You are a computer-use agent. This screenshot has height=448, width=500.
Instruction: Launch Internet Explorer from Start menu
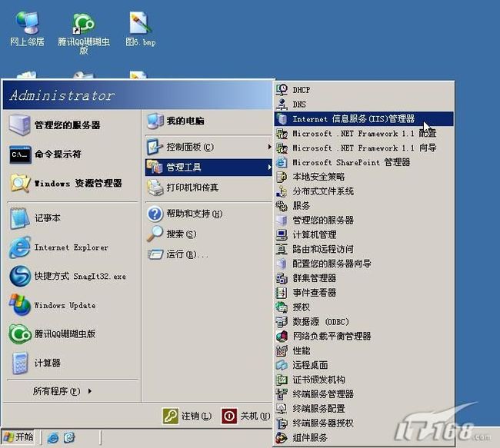point(73,247)
